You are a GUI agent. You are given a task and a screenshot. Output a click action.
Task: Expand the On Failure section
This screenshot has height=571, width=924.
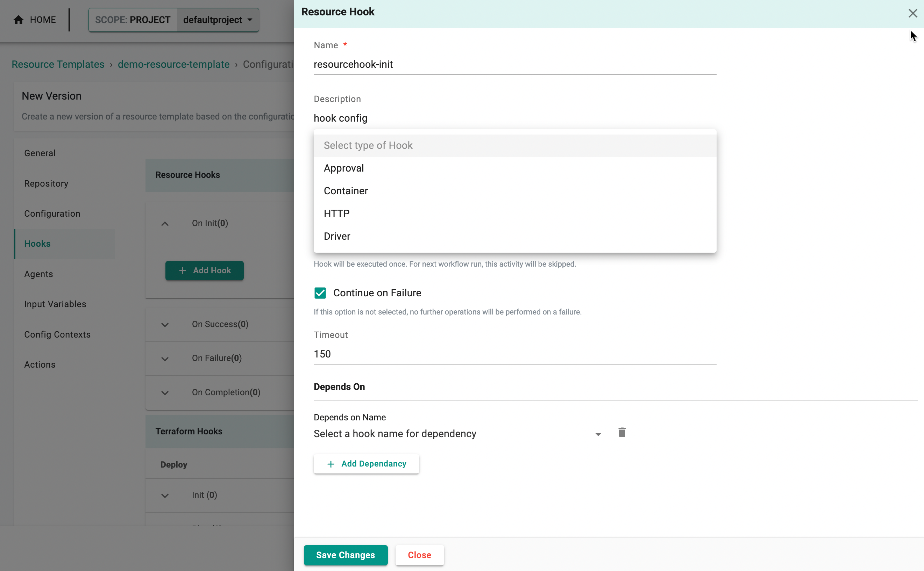pyautogui.click(x=165, y=358)
